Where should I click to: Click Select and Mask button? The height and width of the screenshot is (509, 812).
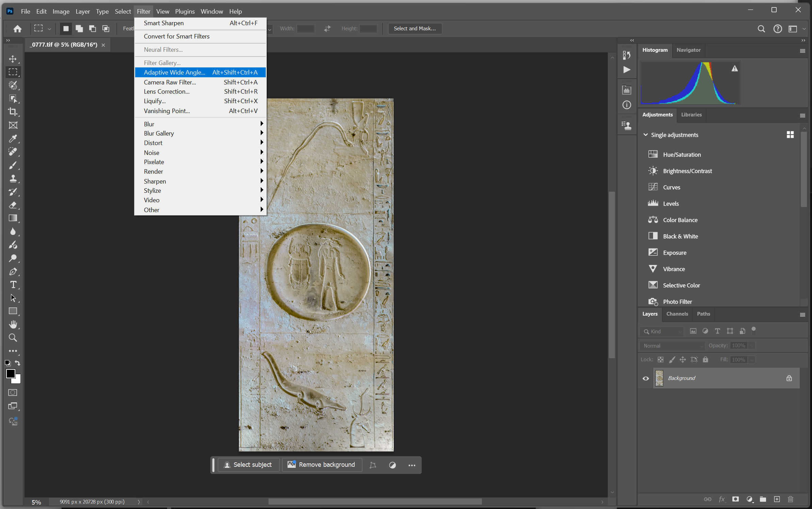point(415,29)
